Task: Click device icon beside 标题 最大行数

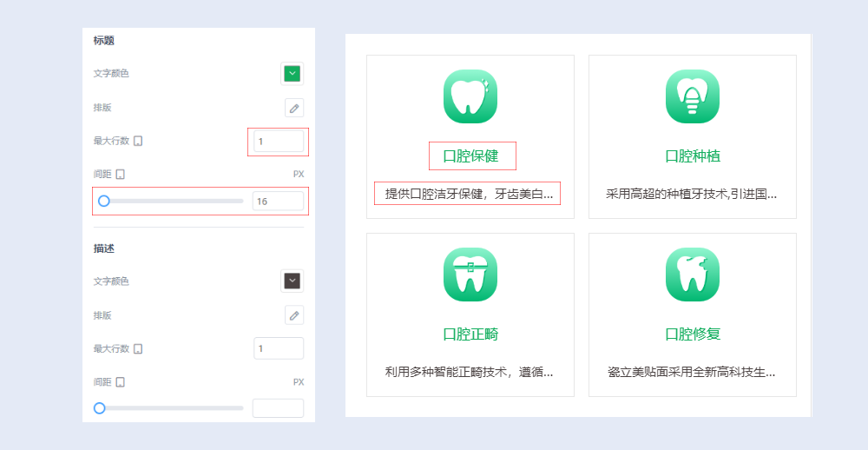Action: click(138, 141)
